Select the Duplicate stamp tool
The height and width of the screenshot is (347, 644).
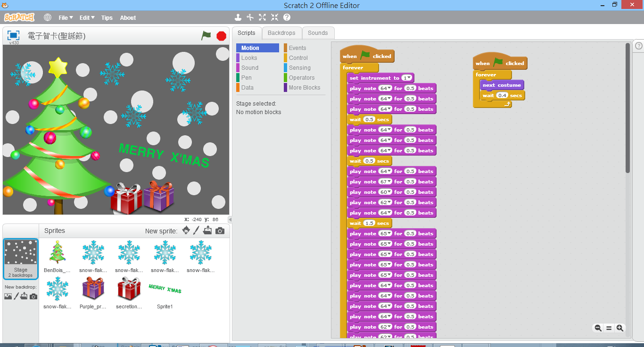(x=238, y=17)
